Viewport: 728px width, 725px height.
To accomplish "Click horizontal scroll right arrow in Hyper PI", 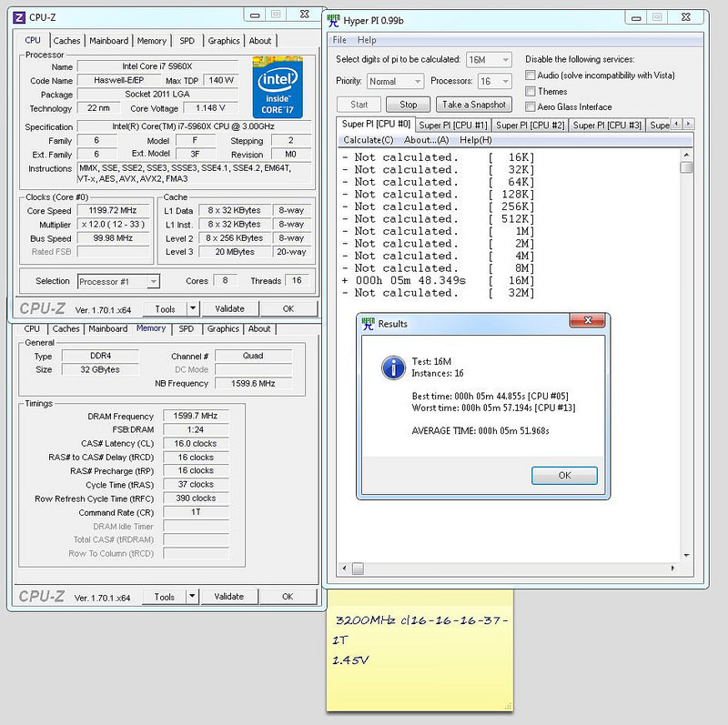I will [672, 569].
